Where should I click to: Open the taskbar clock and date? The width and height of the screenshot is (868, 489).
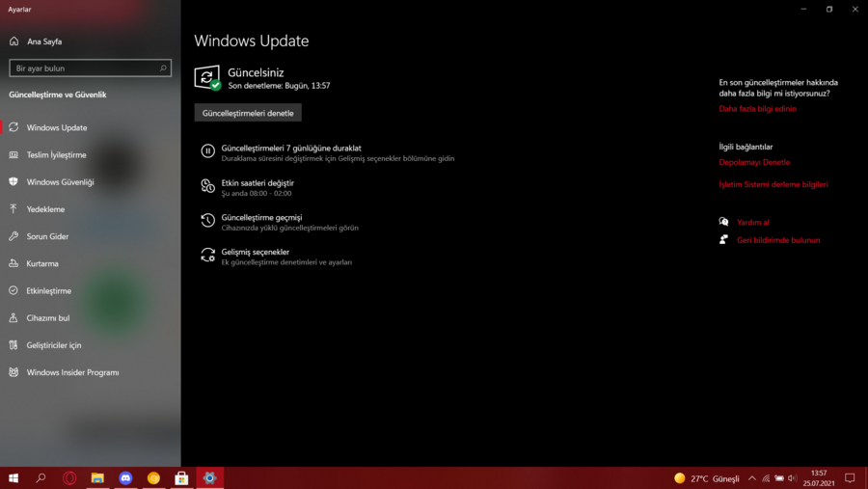[819, 478]
